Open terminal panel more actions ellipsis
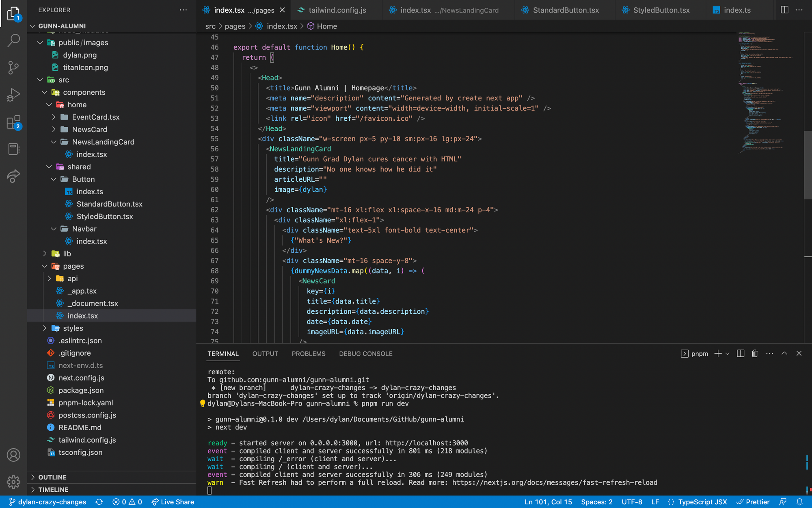This screenshot has width=812, height=508. pyautogui.click(x=769, y=354)
